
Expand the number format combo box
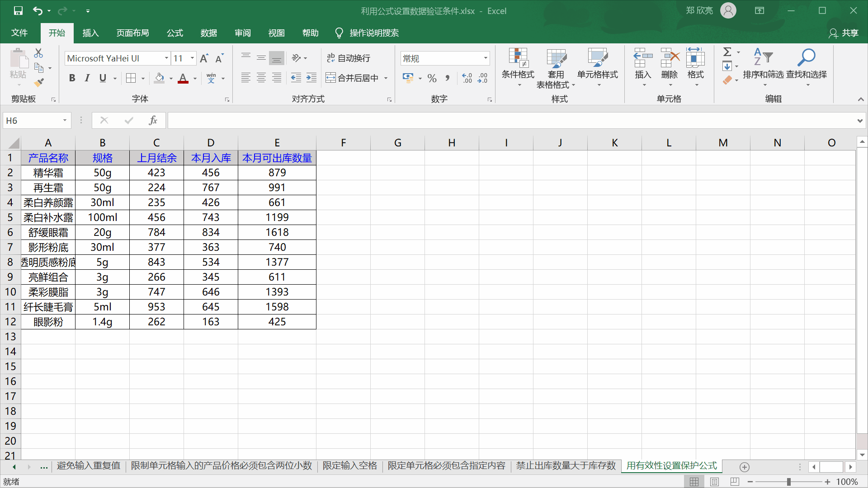[486, 58]
